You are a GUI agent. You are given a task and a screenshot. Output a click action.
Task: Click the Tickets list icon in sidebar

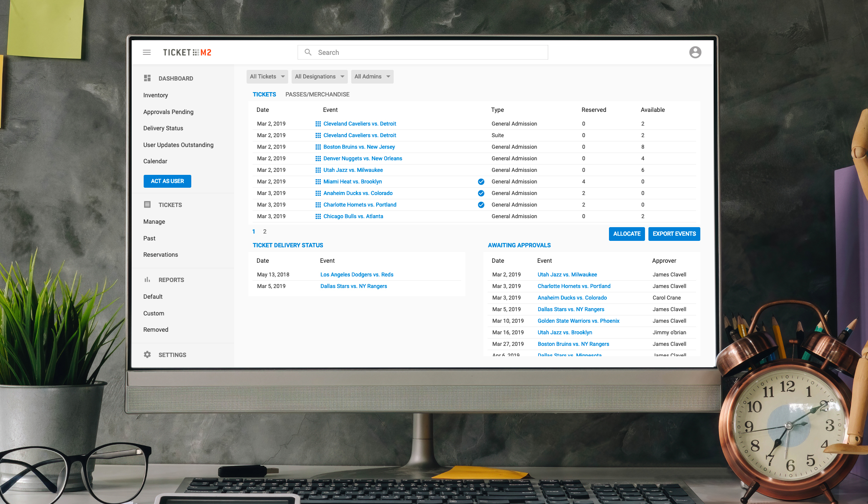[147, 204]
